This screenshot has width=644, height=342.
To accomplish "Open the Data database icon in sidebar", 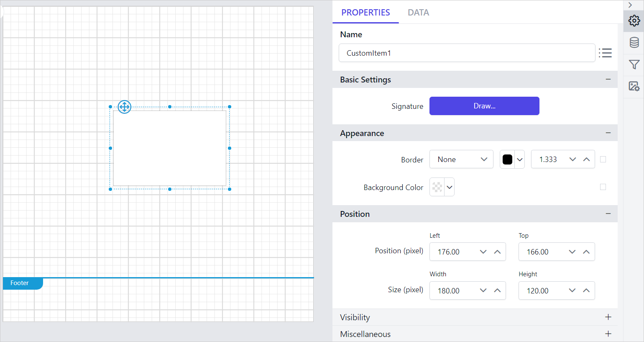I will coord(634,42).
